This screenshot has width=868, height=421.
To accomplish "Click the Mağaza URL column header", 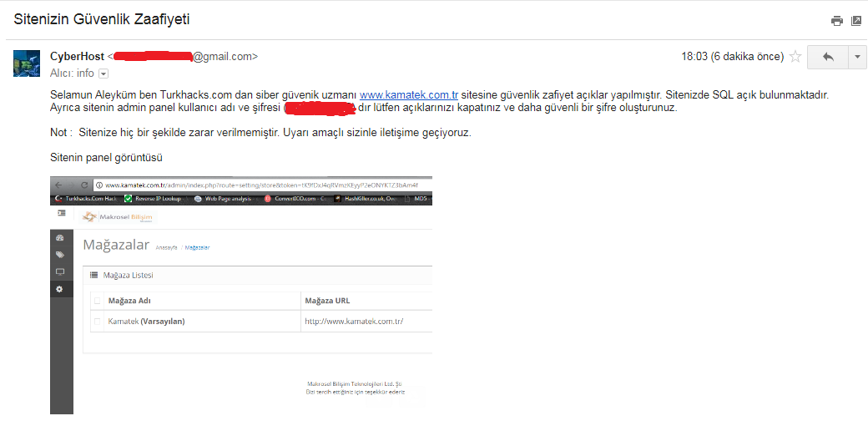I will pyautogui.click(x=327, y=301).
